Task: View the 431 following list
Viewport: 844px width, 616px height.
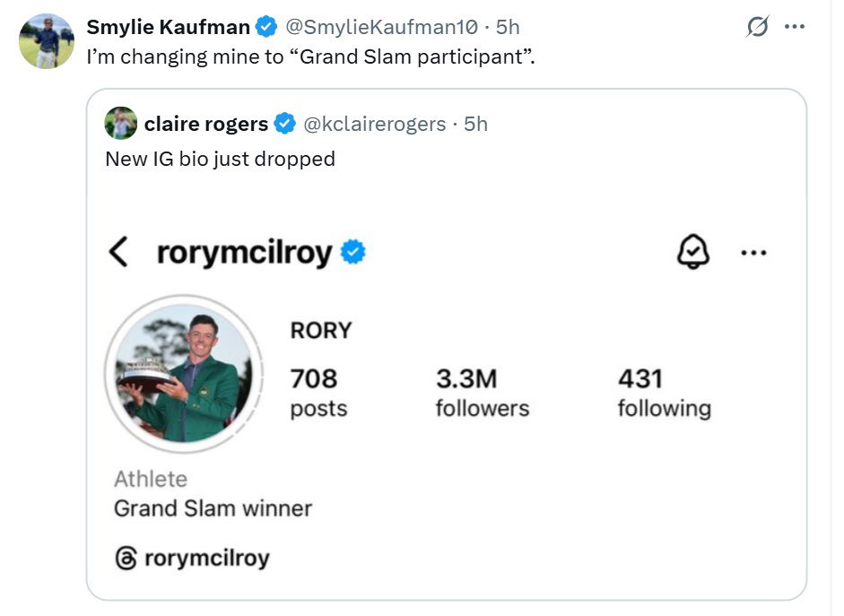Action: 664,393
